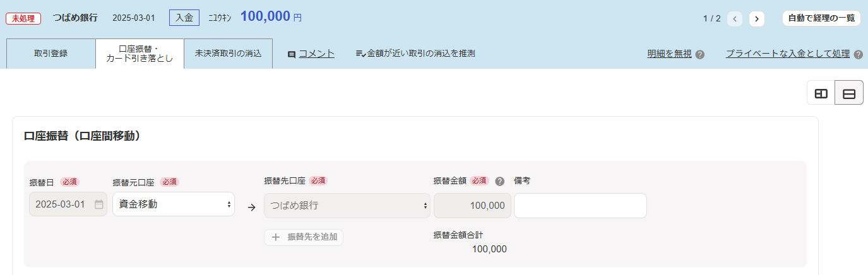Open the 振替元口座 dropdown showing 資金移動
Image resolution: width=868 pixels, height=275 pixels.
click(174, 204)
